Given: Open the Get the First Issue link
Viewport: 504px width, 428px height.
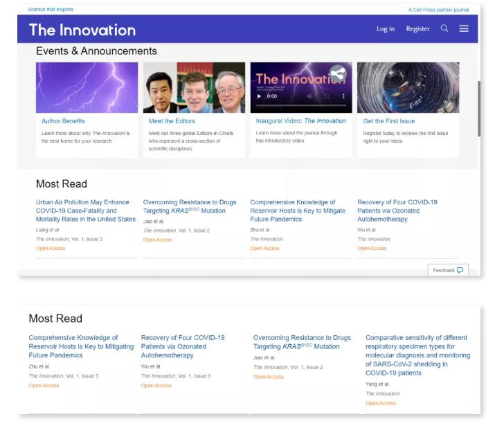Looking at the screenshot, I should (x=389, y=121).
